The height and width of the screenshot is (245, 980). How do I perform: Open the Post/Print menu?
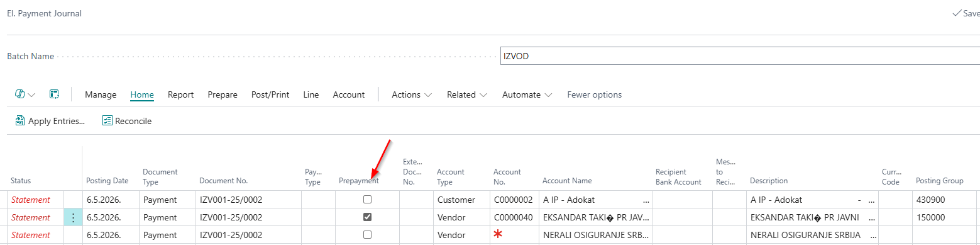click(x=270, y=94)
